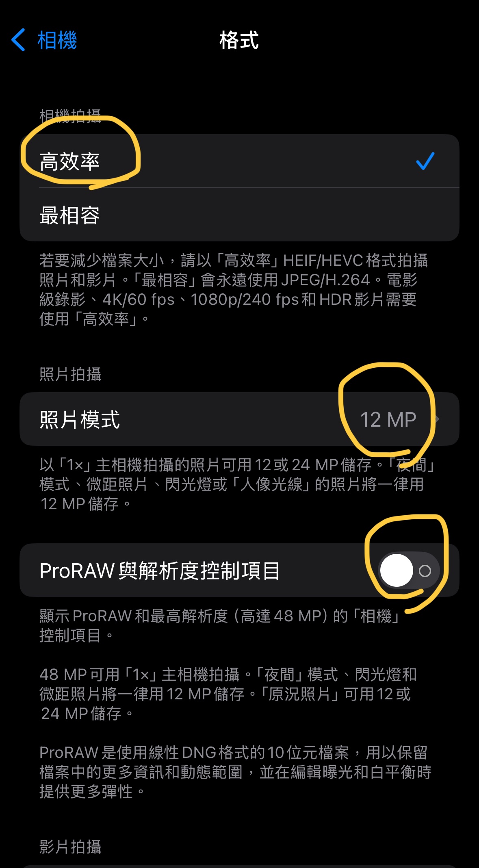
Task: Choose the 最相容 capture format
Action: point(239,215)
